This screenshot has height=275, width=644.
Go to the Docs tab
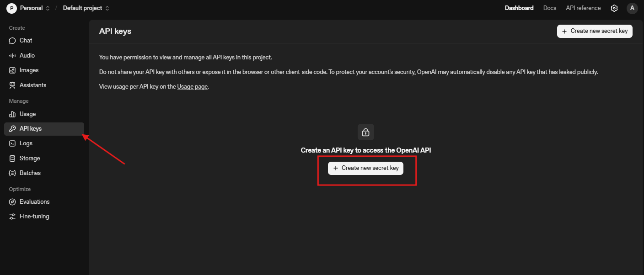click(550, 8)
